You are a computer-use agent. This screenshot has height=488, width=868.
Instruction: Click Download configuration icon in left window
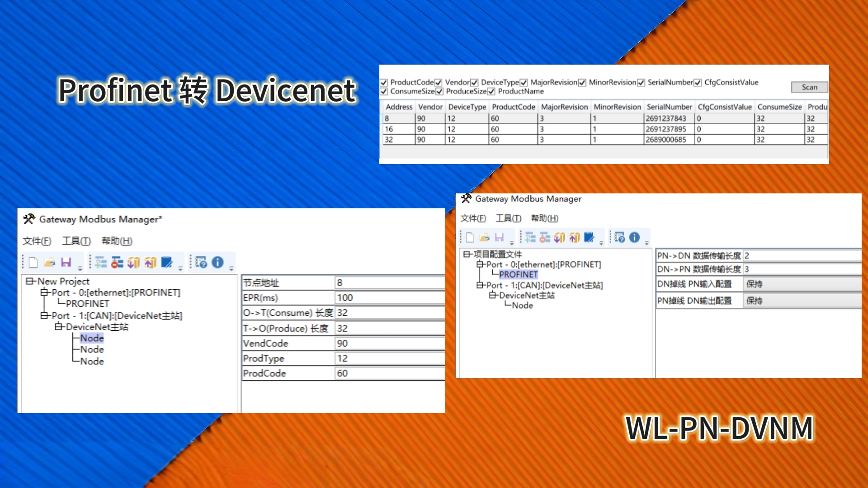pos(133,263)
